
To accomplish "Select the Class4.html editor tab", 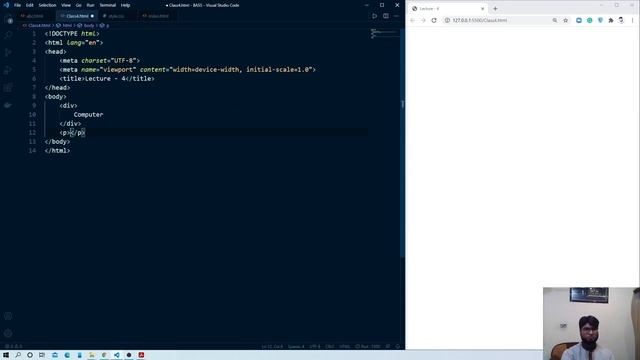I will coord(77,16).
